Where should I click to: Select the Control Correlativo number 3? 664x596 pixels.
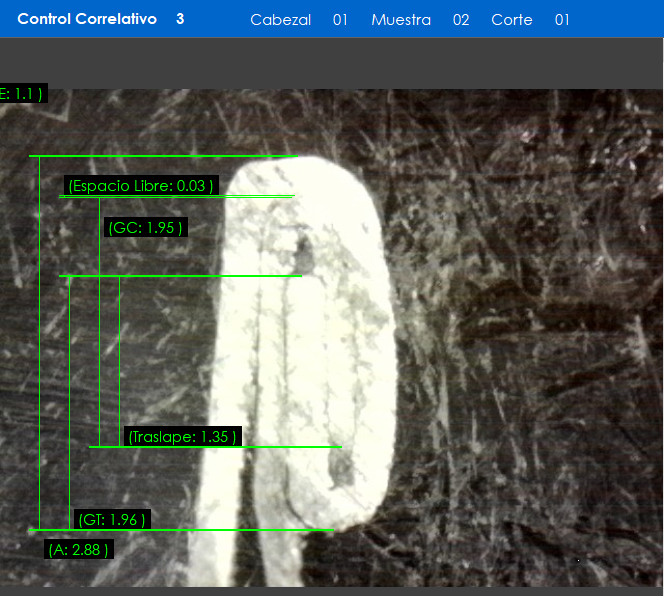(x=180, y=19)
